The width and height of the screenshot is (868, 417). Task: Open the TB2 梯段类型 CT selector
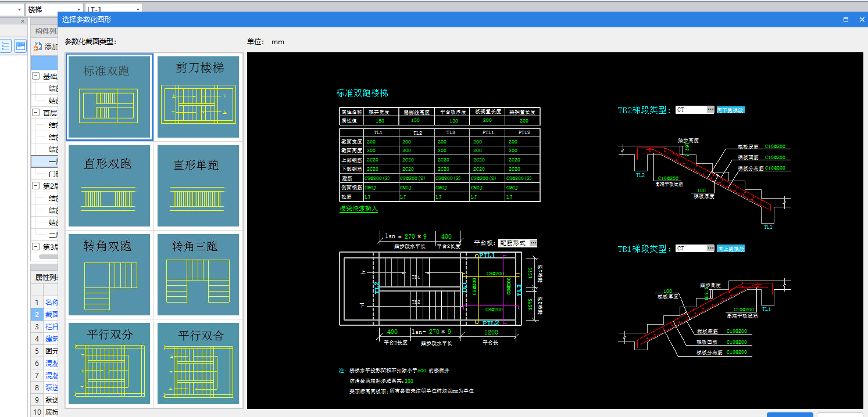click(x=710, y=110)
